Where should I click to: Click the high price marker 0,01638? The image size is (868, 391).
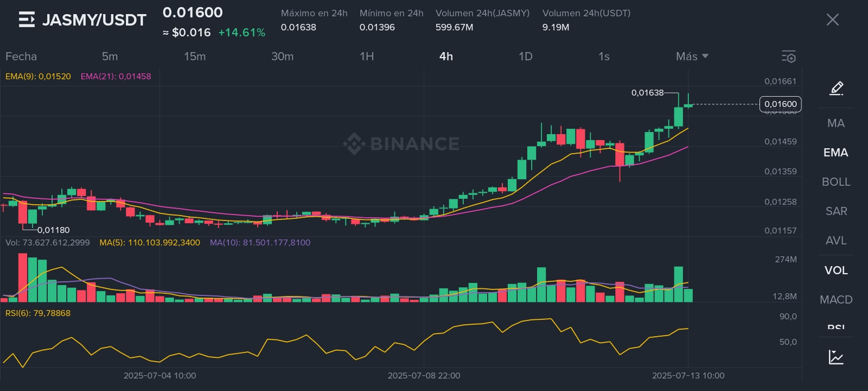tap(647, 93)
